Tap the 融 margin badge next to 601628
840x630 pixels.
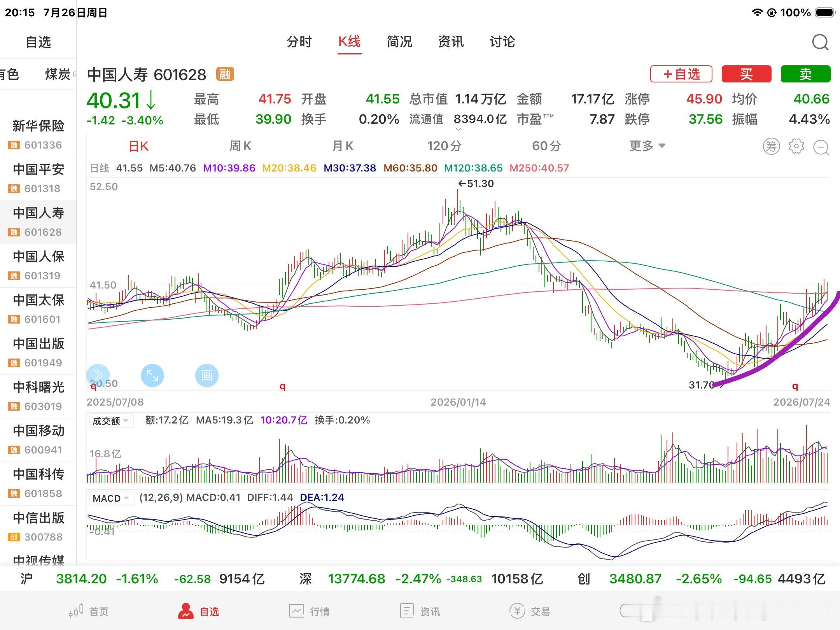(x=225, y=74)
